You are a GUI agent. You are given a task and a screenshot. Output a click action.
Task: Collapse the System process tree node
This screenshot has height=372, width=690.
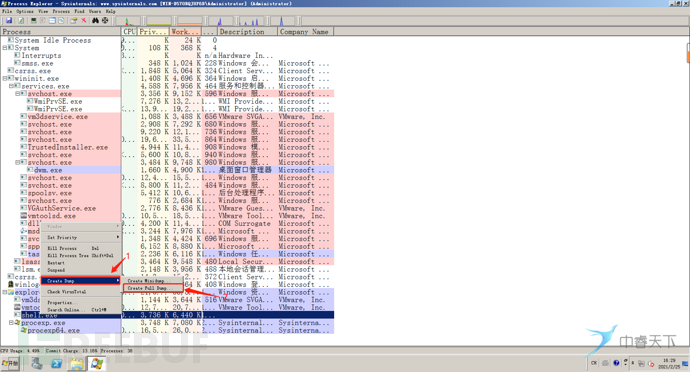click(x=5, y=48)
